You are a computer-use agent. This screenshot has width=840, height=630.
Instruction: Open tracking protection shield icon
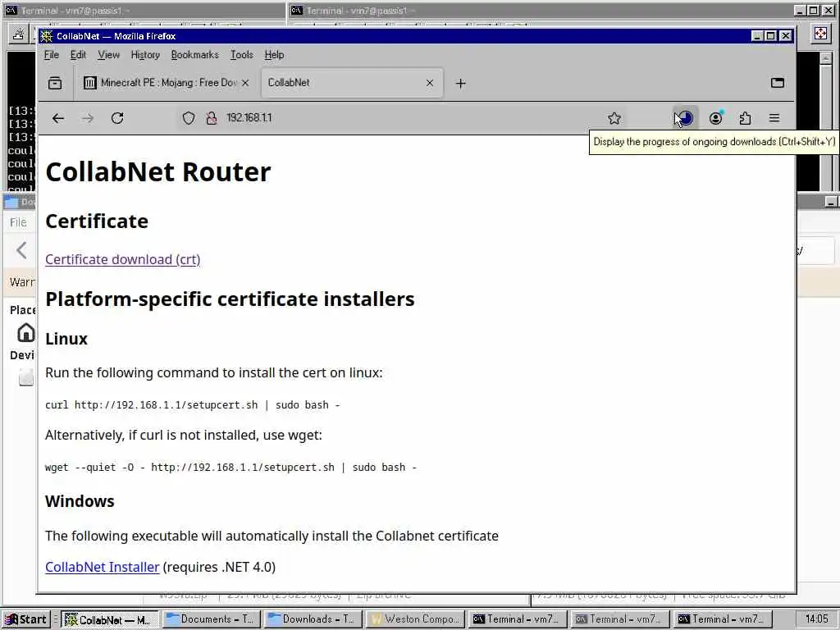(x=189, y=118)
